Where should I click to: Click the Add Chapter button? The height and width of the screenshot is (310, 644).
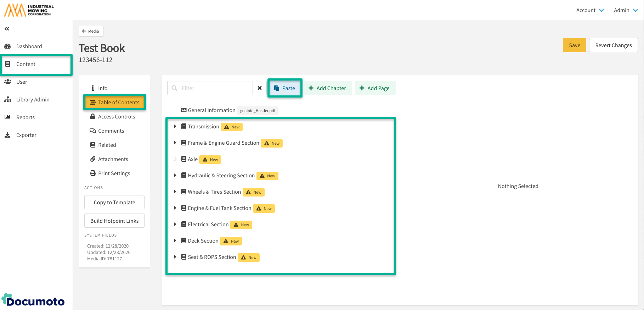tap(327, 88)
